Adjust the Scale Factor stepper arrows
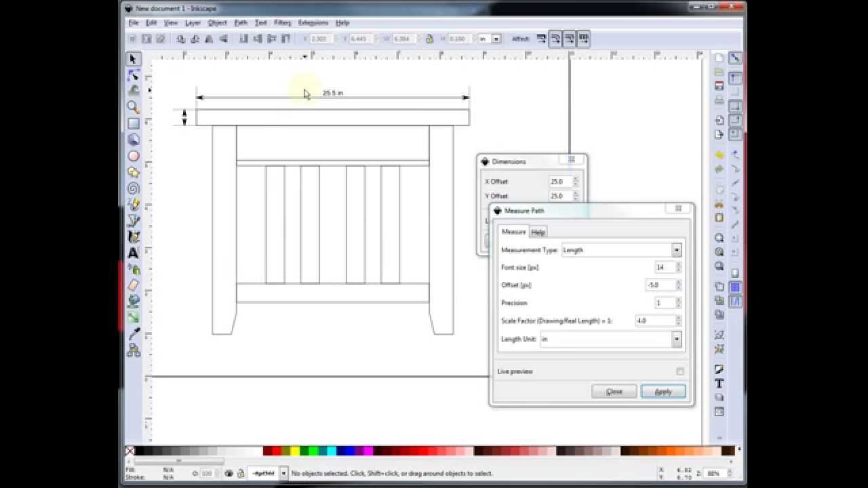Image resolution: width=868 pixels, height=488 pixels. click(x=678, y=321)
